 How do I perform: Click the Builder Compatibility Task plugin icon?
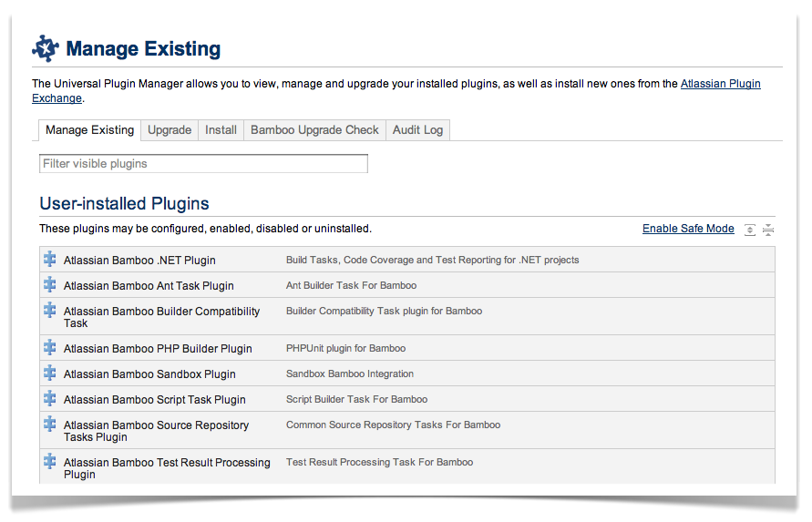click(50, 310)
